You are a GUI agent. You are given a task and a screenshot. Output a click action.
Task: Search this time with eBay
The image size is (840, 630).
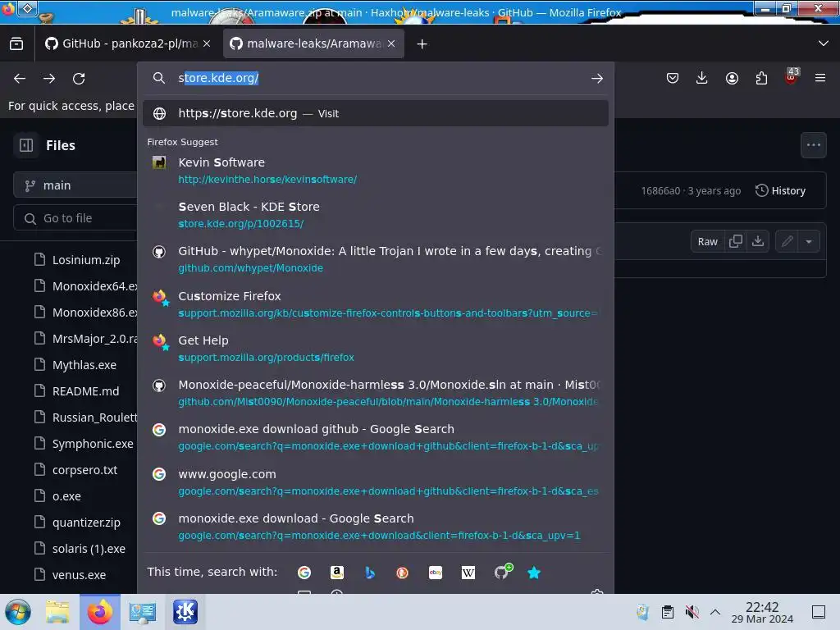point(436,573)
